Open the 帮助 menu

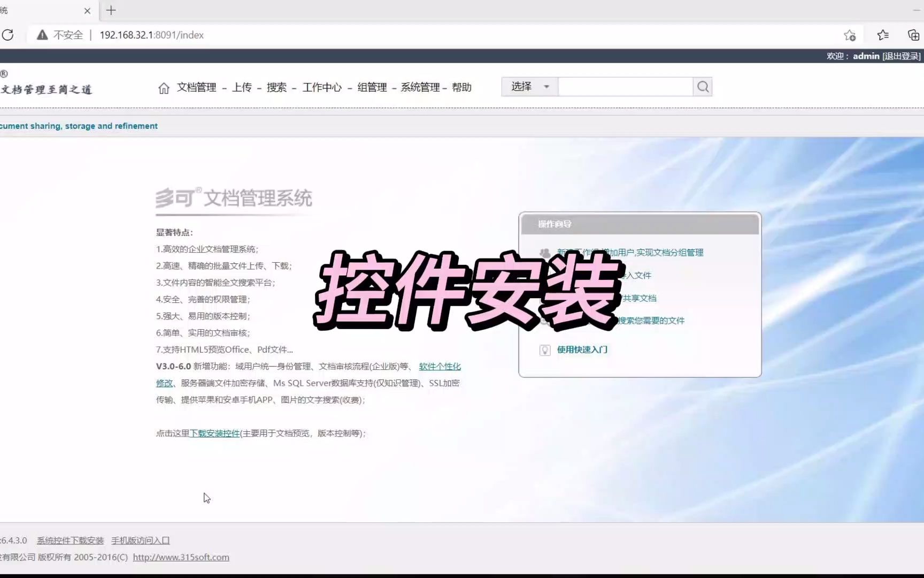(461, 87)
